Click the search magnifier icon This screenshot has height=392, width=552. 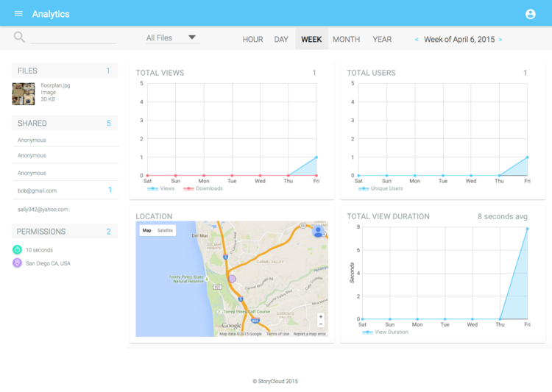pos(19,37)
